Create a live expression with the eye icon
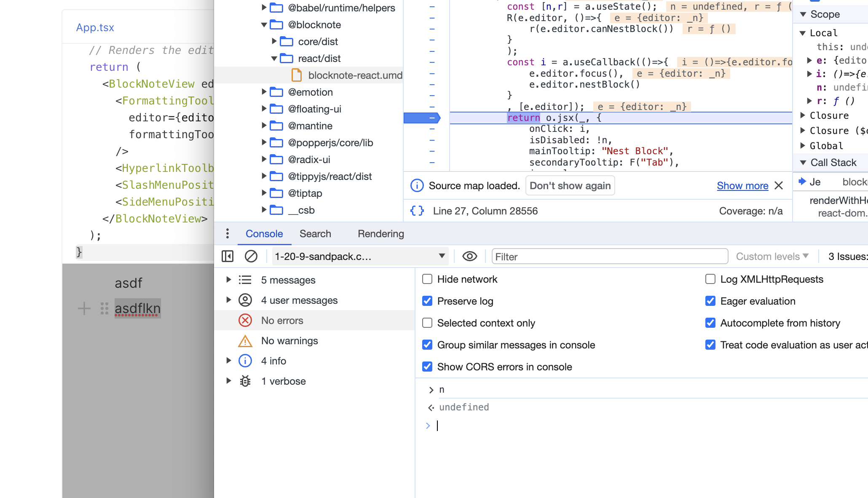This screenshot has width=868, height=498. 469,256
